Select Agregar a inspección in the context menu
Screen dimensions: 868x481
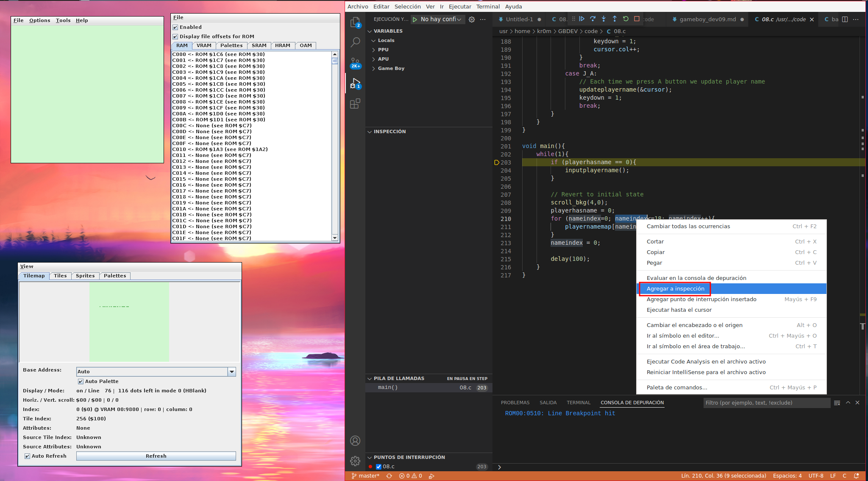(675, 288)
